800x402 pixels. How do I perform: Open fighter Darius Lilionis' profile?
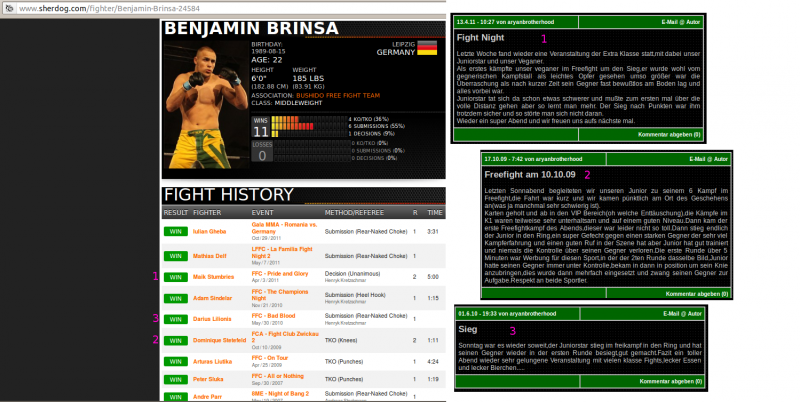click(x=212, y=319)
